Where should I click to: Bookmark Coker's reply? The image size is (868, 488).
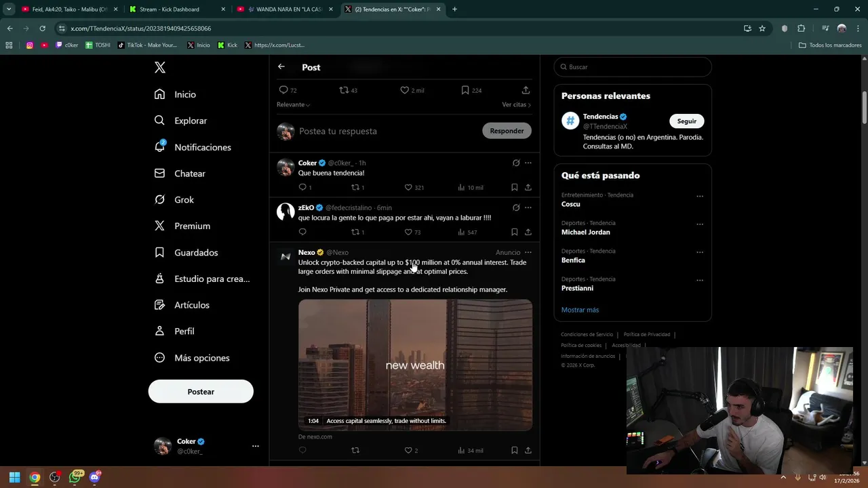514,187
